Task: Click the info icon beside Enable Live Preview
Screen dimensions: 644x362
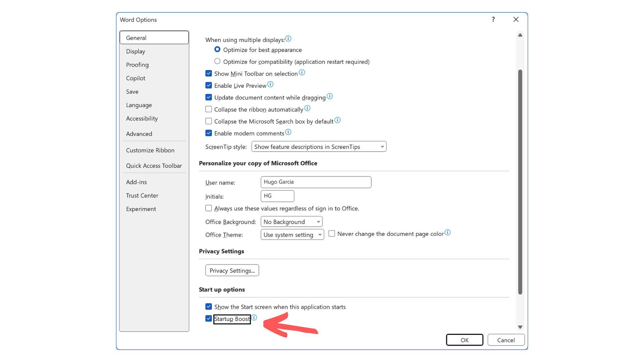Action: pyautogui.click(x=270, y=84)
